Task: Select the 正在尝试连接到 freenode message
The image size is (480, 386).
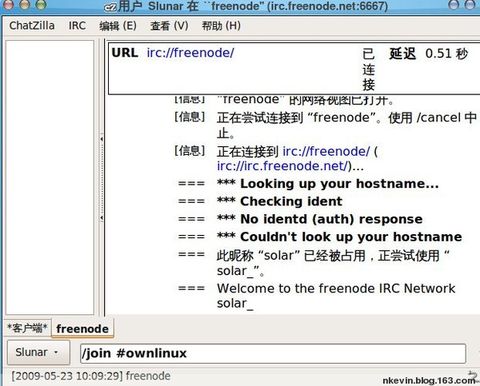Action: (347, 126)
